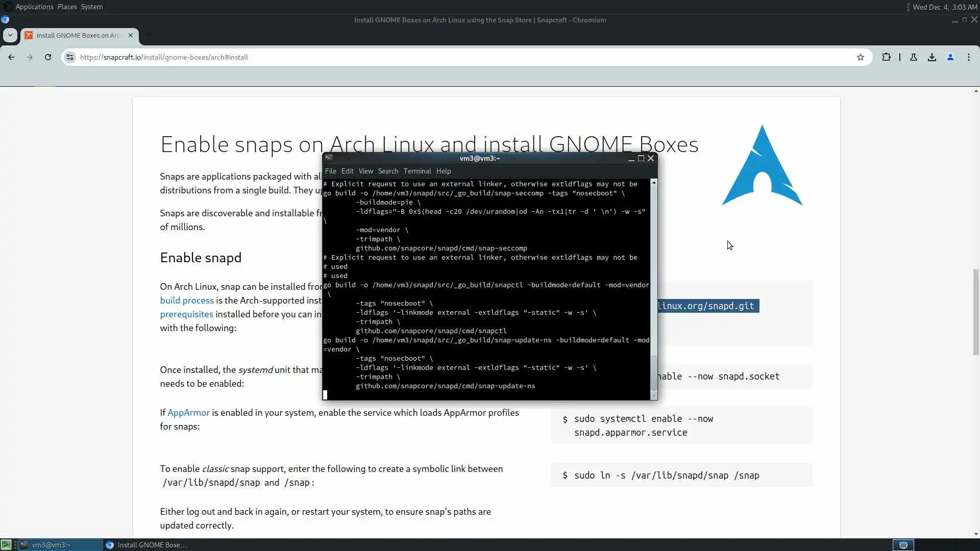The height and width of the screenshot is (551, 980).
Task: Bookmark this page with star icon
Action: pos(861,57)
